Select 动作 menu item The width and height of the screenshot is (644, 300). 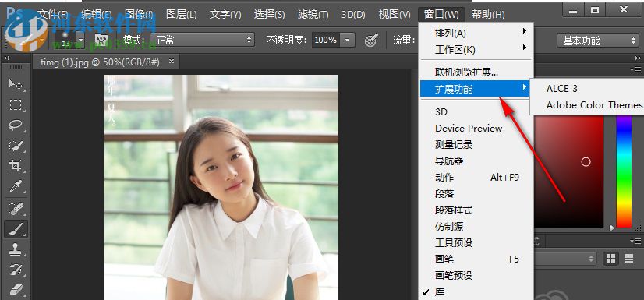(476, 178)
